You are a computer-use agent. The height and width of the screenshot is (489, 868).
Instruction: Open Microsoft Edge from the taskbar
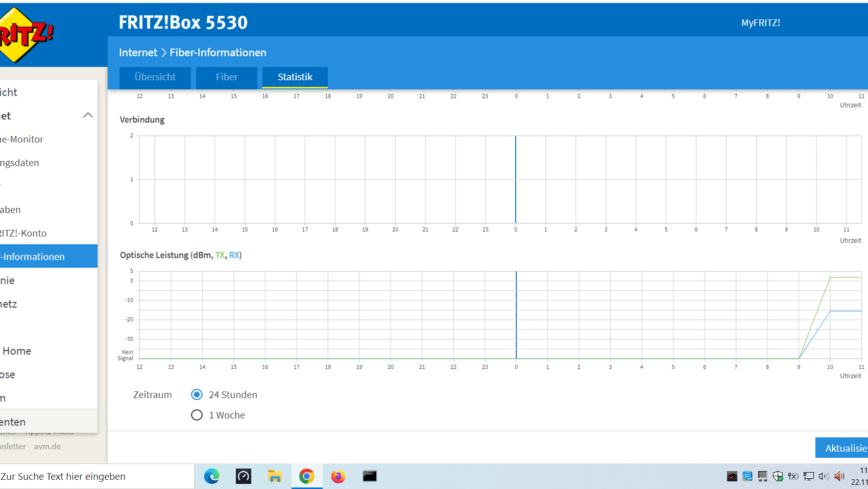212,476
